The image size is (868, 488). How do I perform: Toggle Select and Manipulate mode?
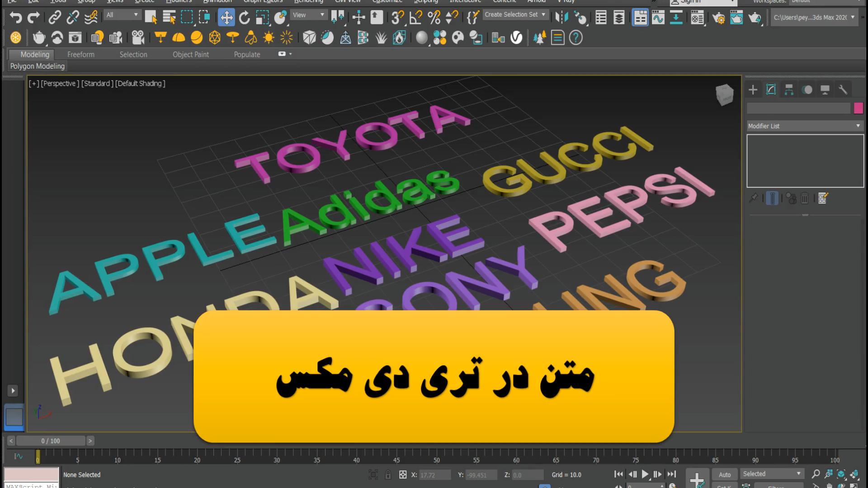tap(359, 18)
